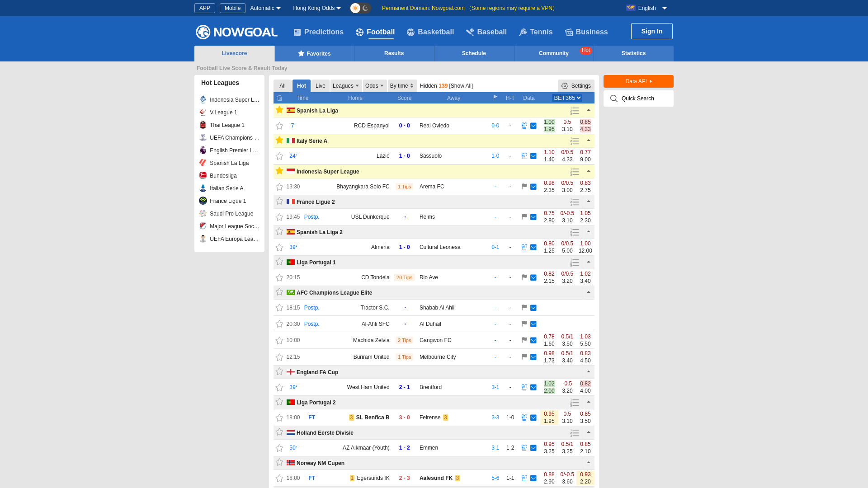Click the blue dropdown icon on Almeria row

[x=533, y=247]
